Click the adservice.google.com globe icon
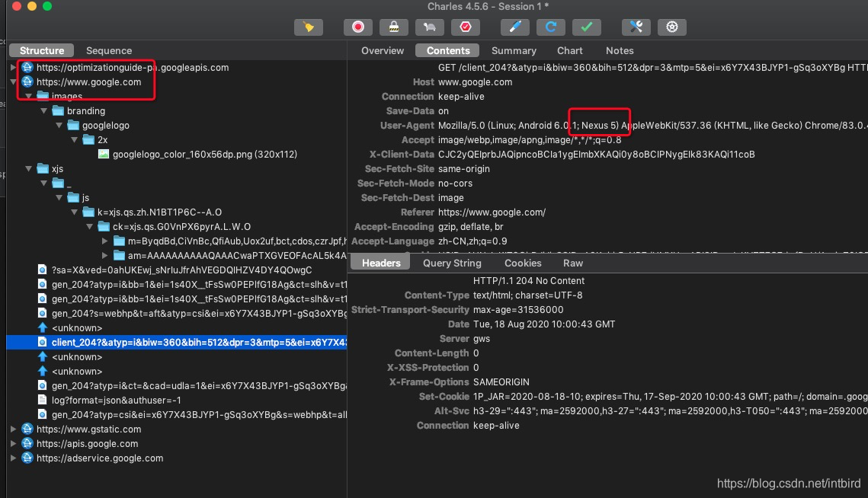The image size is (868, 498). (x=27, y=458)
